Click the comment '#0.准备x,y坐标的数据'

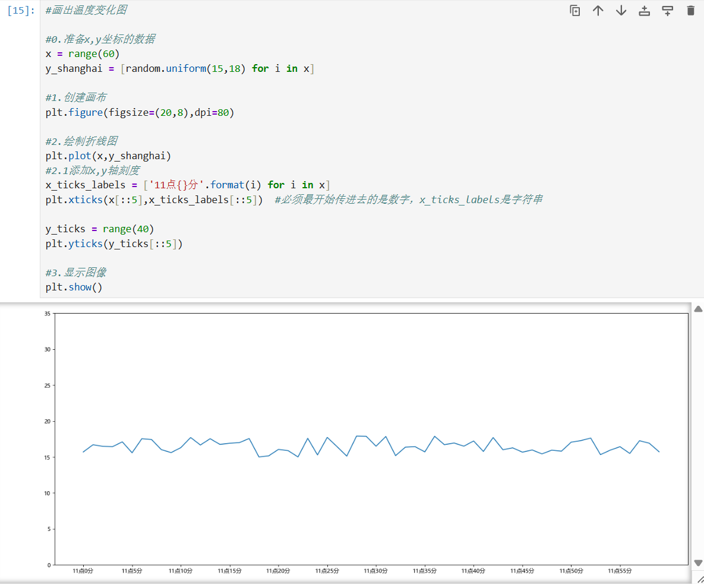[100, 40]
